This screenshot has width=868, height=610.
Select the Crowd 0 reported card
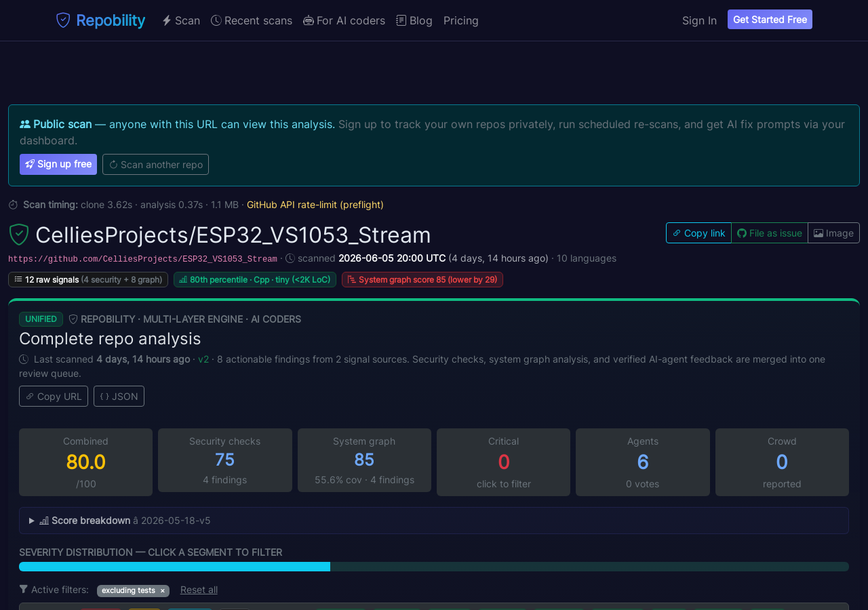point(782,462)
